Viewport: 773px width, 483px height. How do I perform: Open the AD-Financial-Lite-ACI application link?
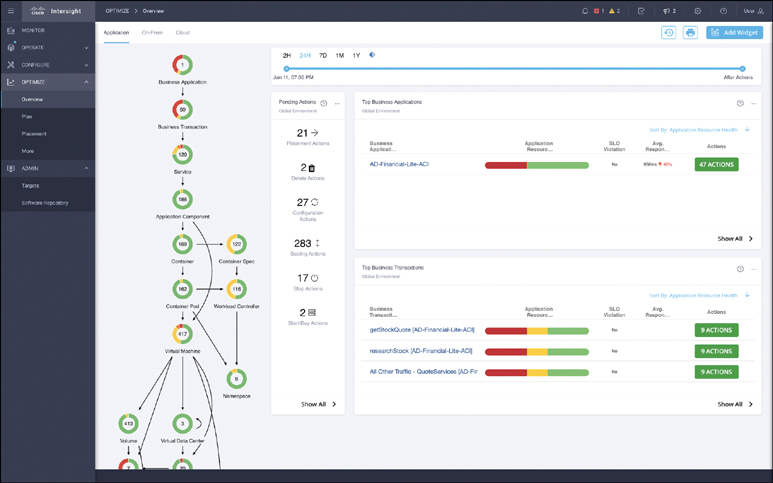[x=399, y=164]
